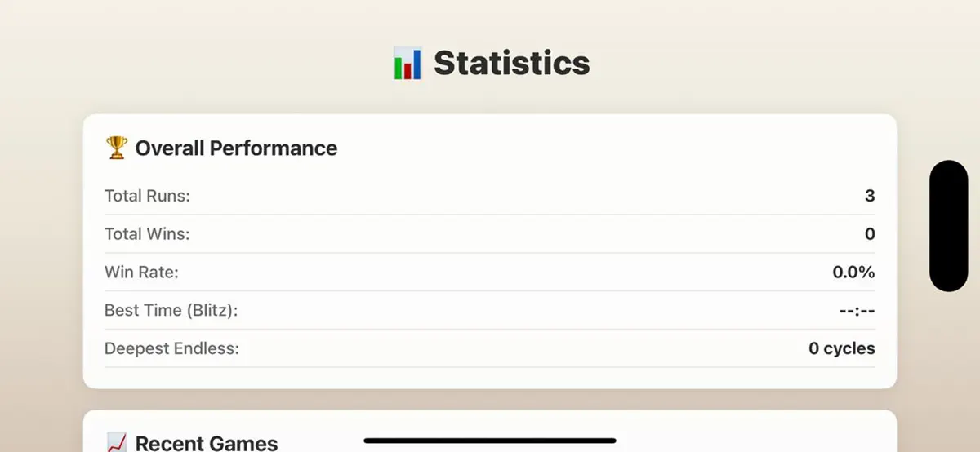The image size is (980, 452).
Task: Click the bar chart icon beside Statistics
Action: [x=407, y=63]
